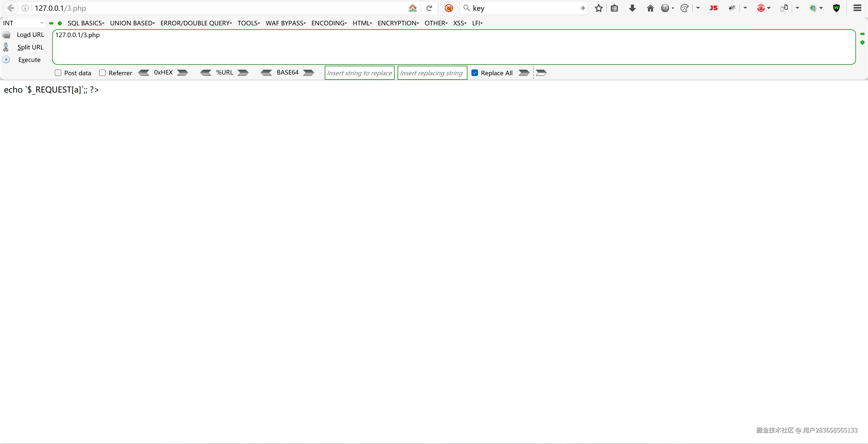Disable the Replace All checkbox
This screenshot has width=868, height=444.
[x=475, y=73]
